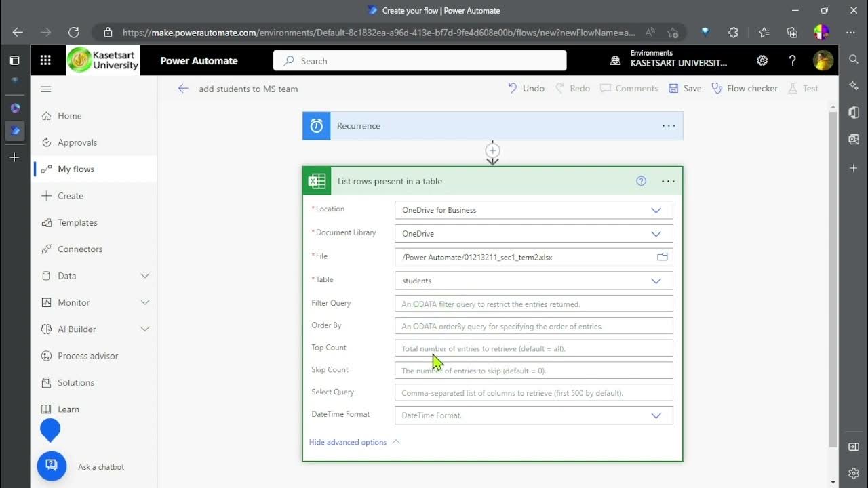Open the help question mark in header
868x488 pixels.
click(x=792, y=60)
